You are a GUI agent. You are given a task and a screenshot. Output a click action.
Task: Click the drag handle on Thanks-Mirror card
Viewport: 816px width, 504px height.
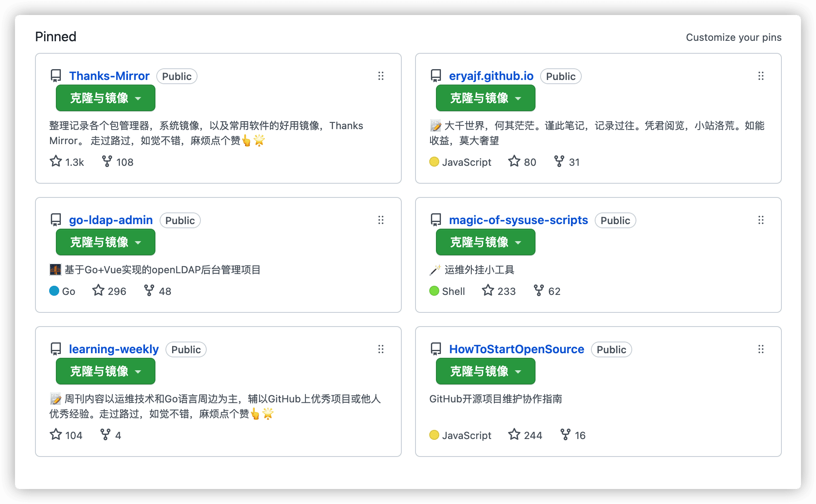click(x=380, y=76)
